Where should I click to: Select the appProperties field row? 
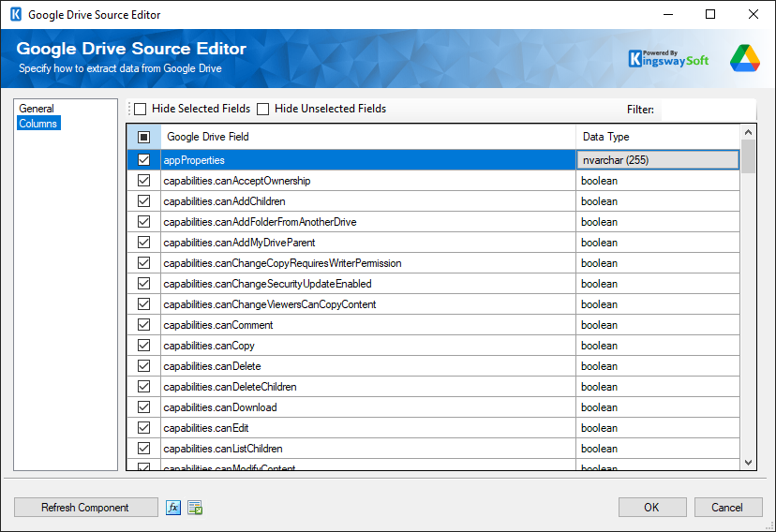(x=368, y=160)
